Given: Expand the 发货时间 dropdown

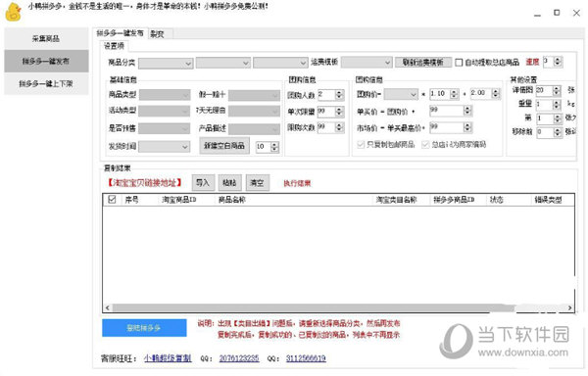Looking at the screenshot, I should click(x=165, y=147).
